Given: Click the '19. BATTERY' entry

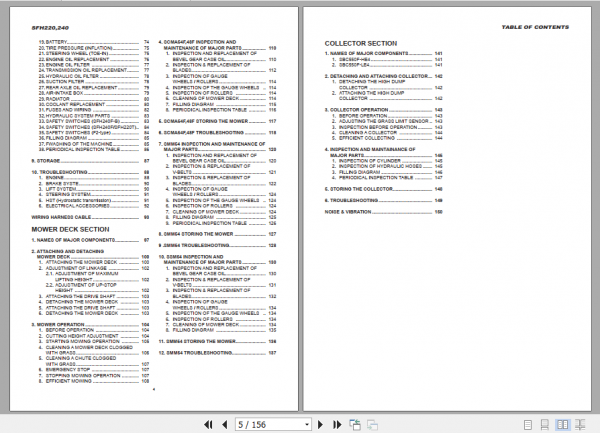Looking at the screenshot, I should click(92, 42).
